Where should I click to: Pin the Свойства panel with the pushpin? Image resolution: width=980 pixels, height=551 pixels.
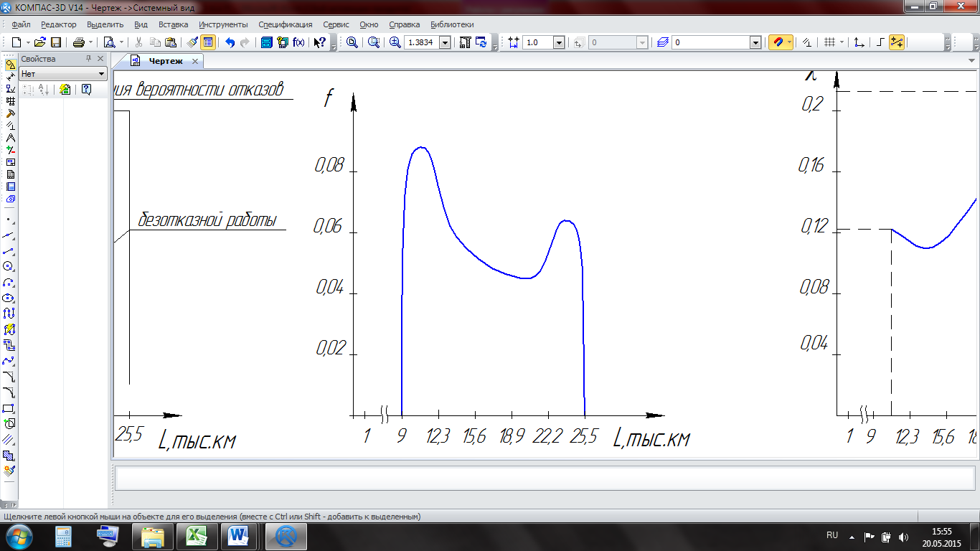[x=89, y=59]
